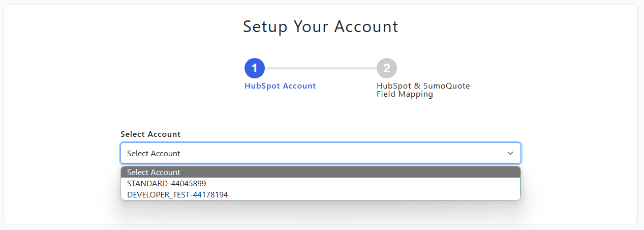Open the Select Account combo box
Image resolution: width=644 pixels, height=230 pixels.
[320, 153]
